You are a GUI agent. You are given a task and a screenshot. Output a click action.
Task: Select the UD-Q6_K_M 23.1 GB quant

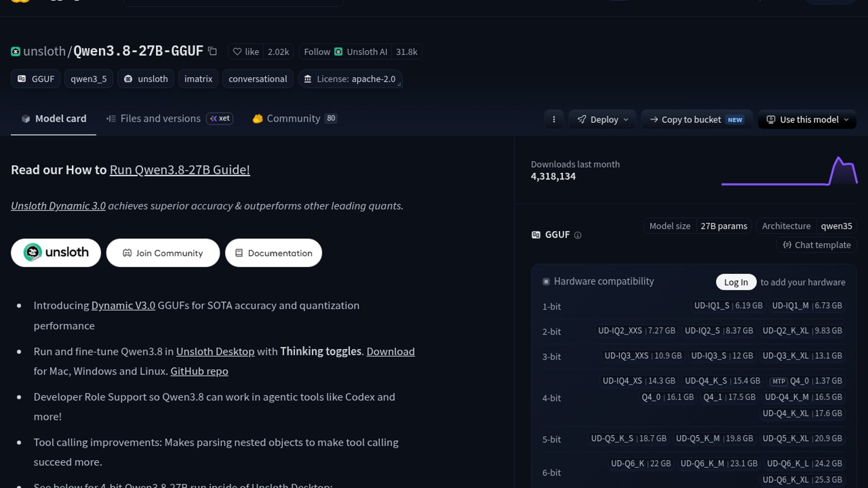[x=719, y=464]
